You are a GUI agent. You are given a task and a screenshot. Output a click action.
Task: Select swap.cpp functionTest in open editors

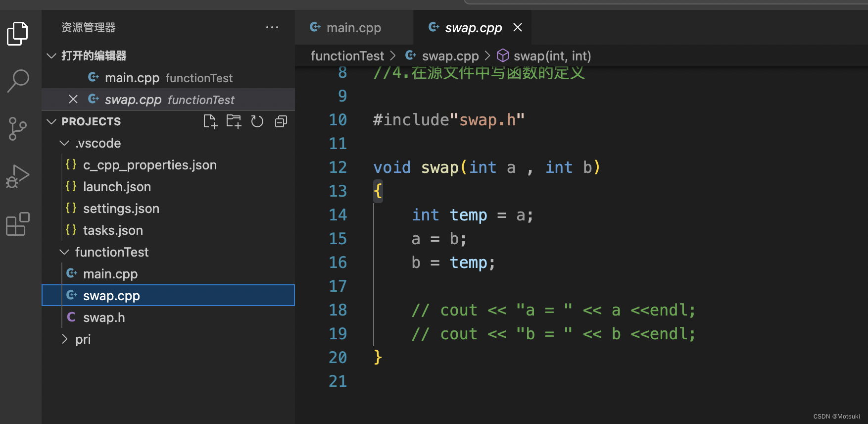click(x=168, y=100)
